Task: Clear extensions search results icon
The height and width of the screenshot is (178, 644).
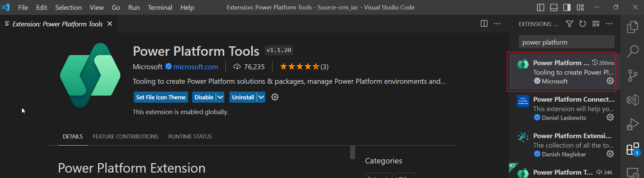Action: coord(596,24)
